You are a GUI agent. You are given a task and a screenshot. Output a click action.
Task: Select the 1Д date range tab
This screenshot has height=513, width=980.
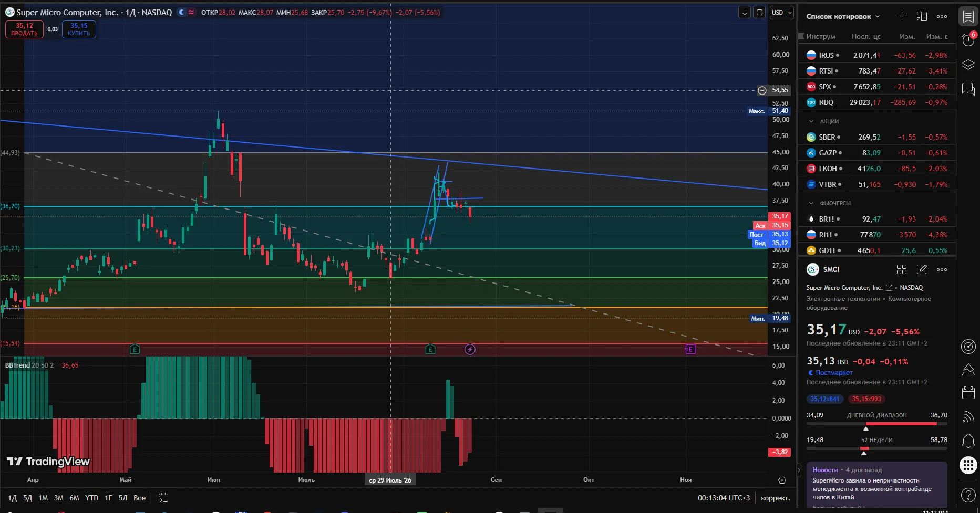(13, 498)
